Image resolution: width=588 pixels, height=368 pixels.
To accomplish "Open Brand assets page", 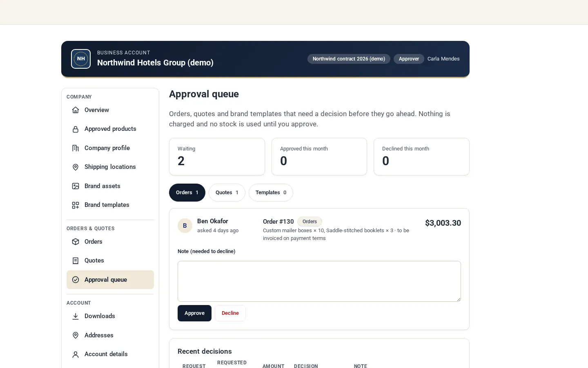I will [x=110, y=186].
